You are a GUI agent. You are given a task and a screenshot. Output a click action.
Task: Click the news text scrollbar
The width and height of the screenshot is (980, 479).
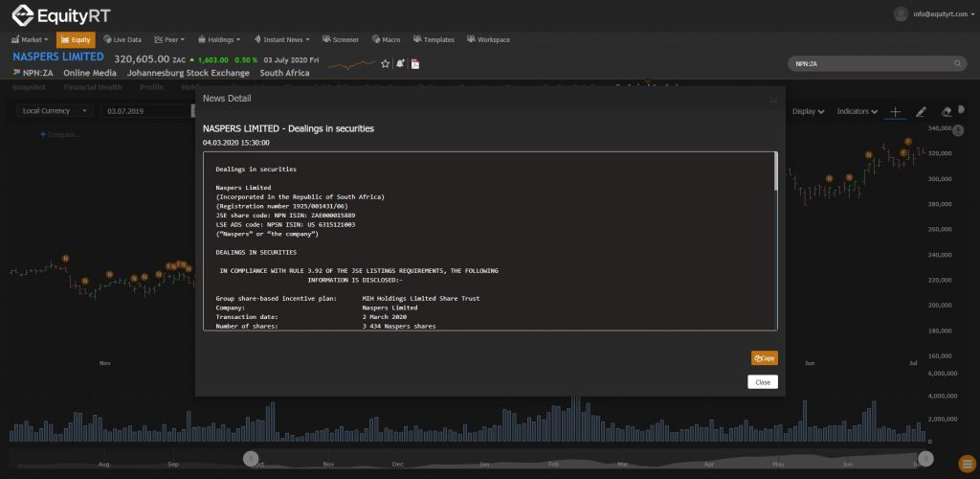[x=776, y=171]
